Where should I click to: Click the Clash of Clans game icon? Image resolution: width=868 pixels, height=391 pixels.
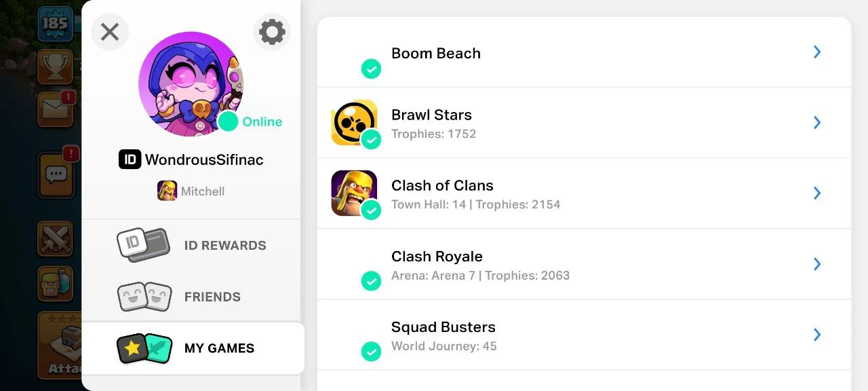tap(353, 193)
